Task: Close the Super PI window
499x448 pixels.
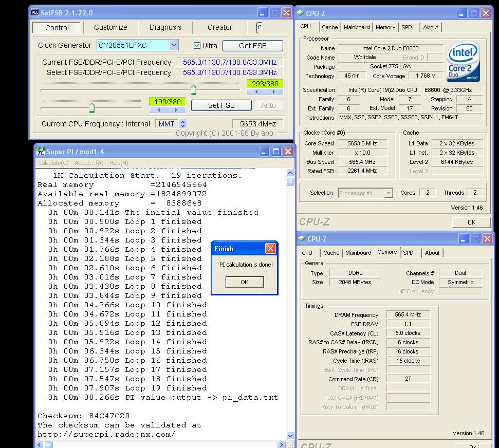Action: 288,152
